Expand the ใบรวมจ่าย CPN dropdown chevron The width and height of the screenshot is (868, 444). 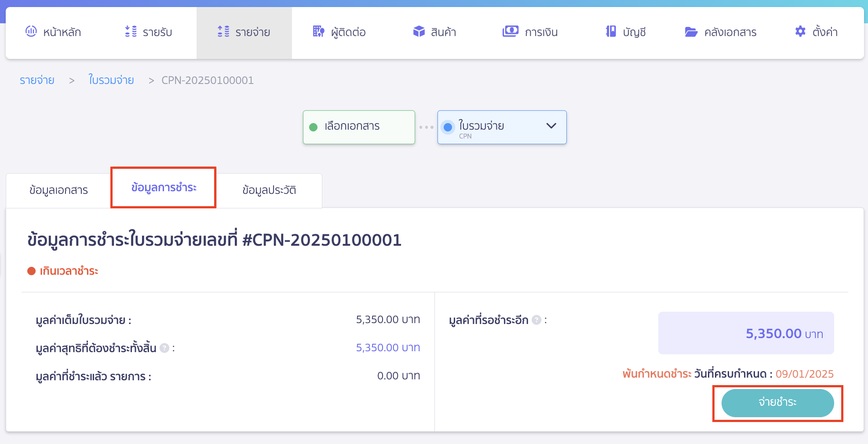click(x=551, y=126)
